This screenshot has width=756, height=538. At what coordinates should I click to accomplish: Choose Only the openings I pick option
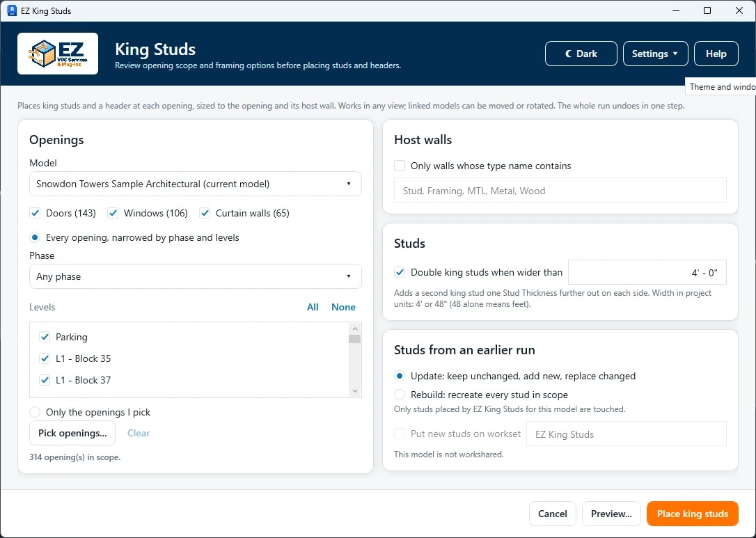tap(35, 412)
